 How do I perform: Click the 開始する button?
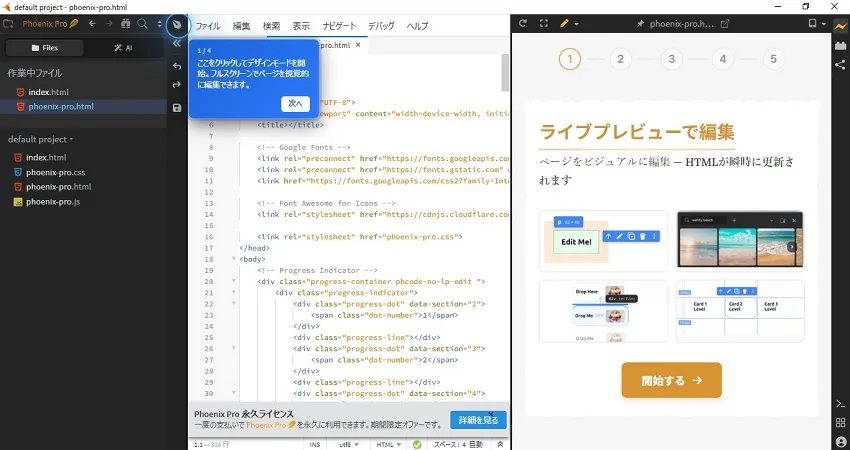click(x=672, y=381)
